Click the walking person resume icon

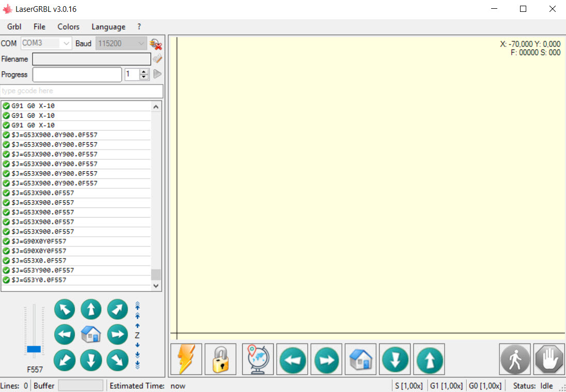515,359
